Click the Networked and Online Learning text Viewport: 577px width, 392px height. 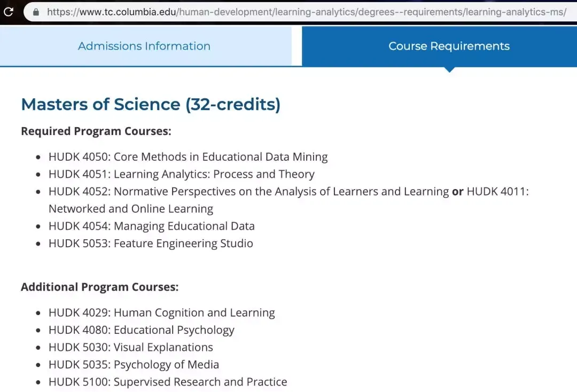coord(131,209)
